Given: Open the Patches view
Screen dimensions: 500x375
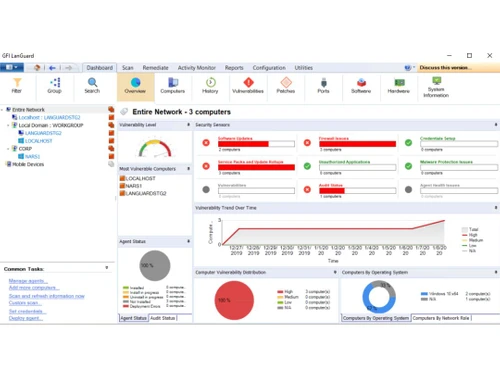Looking at the screenshot, I should [x=286, y=86].
